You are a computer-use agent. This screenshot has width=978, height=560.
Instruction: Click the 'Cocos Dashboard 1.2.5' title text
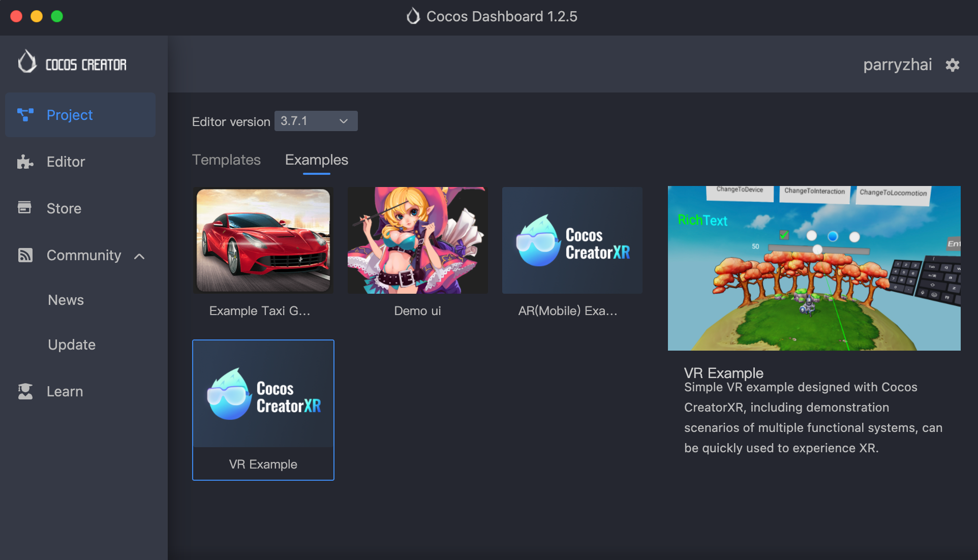click(502, 16)
